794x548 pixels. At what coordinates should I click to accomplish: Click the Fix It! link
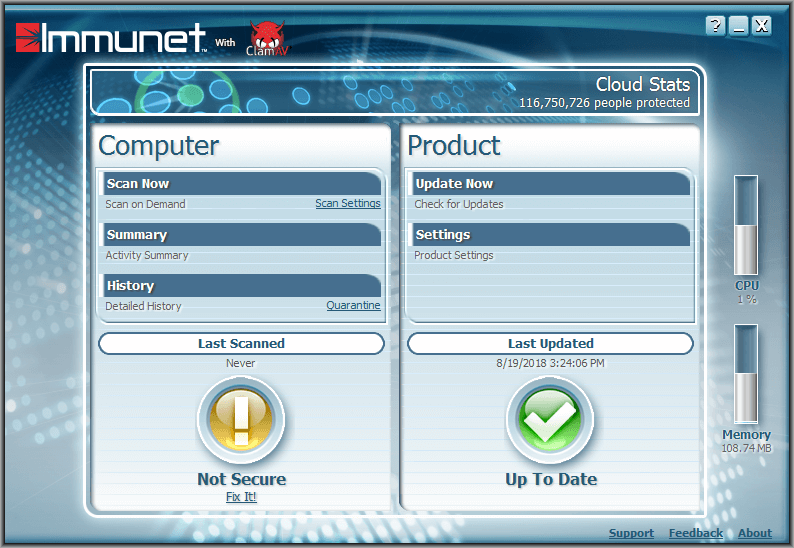click(241, 497)
